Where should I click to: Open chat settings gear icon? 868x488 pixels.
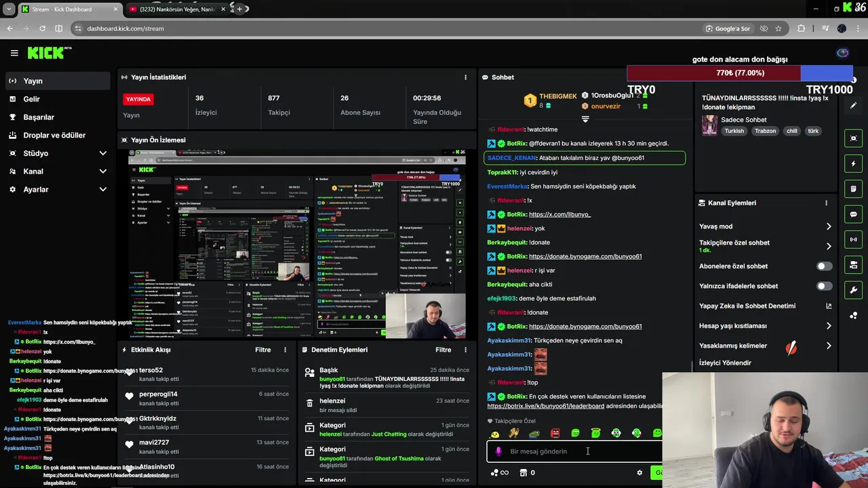(639, 472)
